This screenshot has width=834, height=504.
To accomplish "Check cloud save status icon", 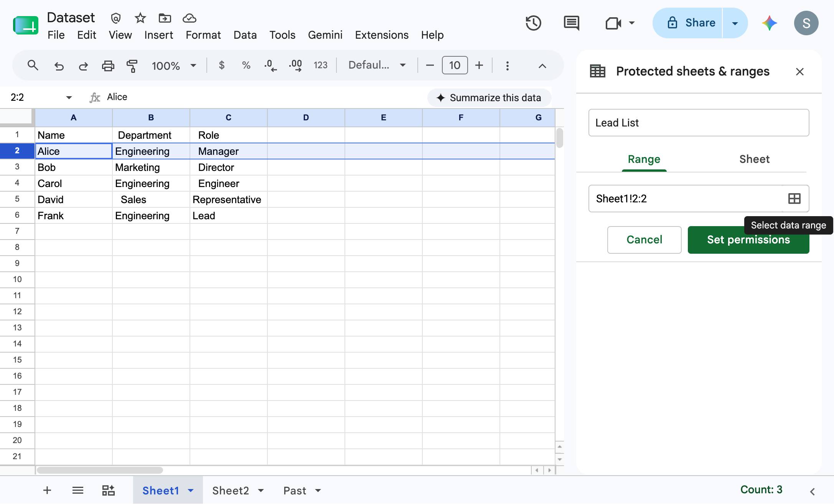I will [x=190, y=18].
